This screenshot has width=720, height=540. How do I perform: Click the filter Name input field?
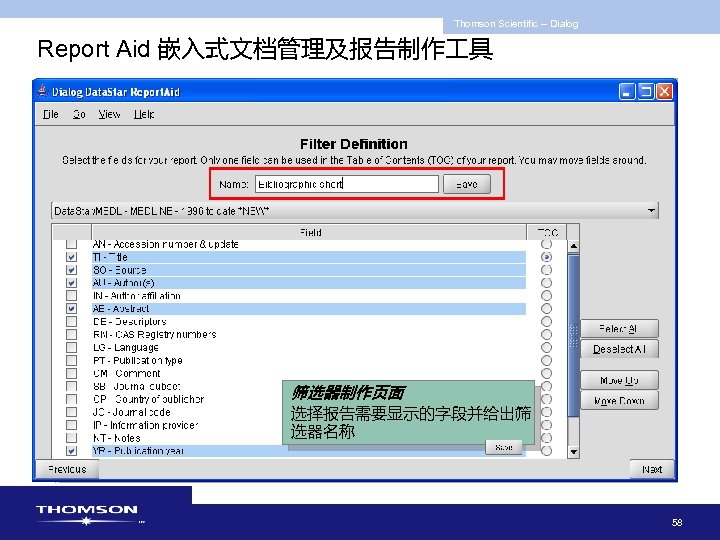click(347, 184)
